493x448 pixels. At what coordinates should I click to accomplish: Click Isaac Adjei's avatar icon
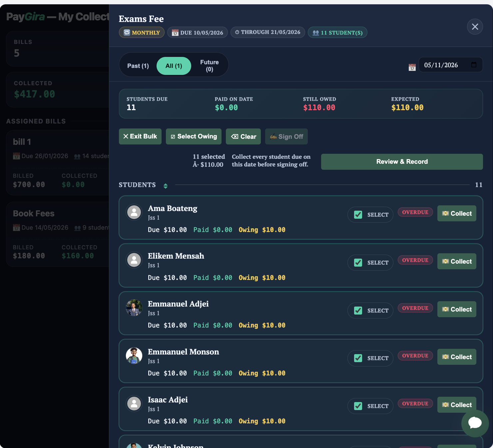click(x=134, y=403)
